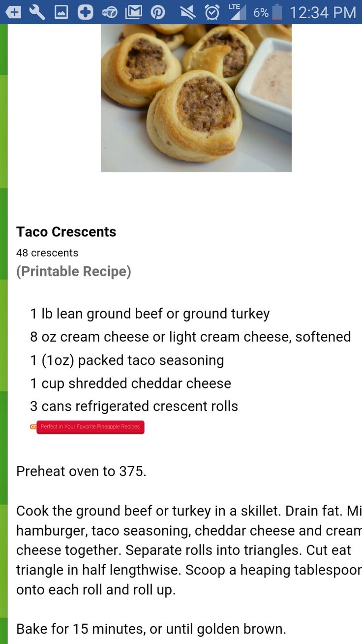This screenshot has height=644, width=362.
Task: Tap the 3 cans refrigerated crescent rolls line
Action: click(x=134, y=406)
